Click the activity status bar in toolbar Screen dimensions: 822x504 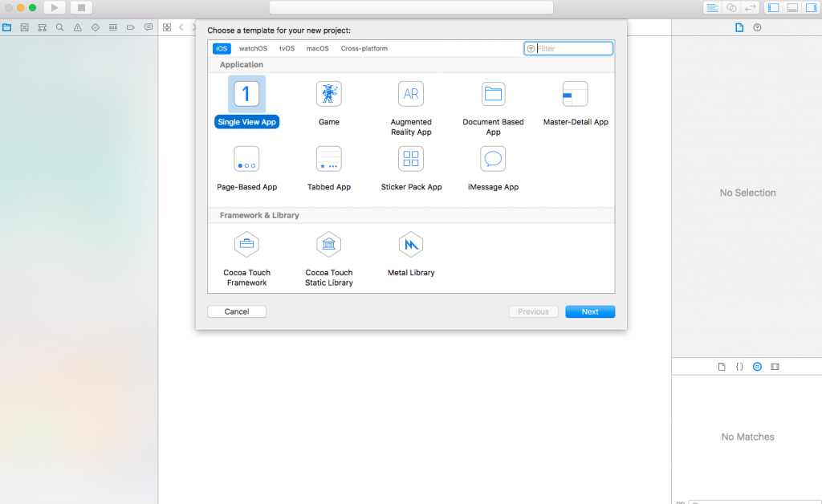click(411, 8)
